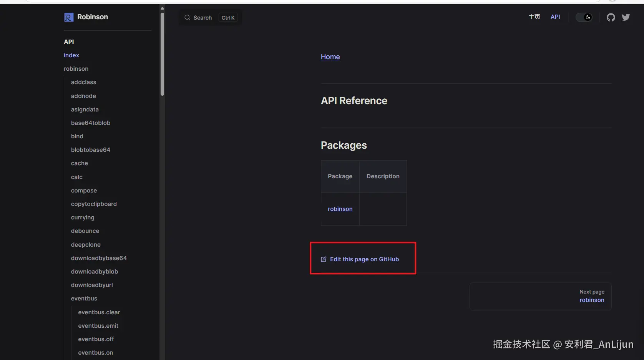Go to next page robinson
The height and width of the screenshot is (360, 644).
point(592,300)
